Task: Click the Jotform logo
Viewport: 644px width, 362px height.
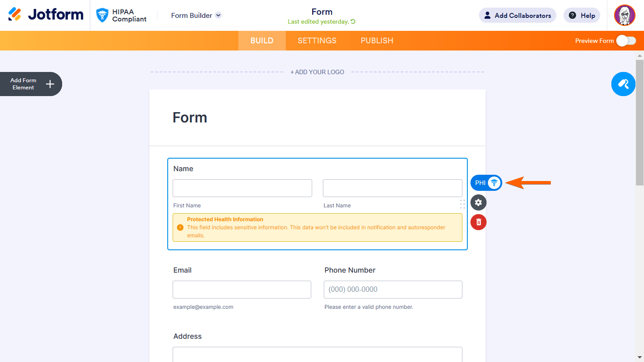Action: [x=46, y=15]
